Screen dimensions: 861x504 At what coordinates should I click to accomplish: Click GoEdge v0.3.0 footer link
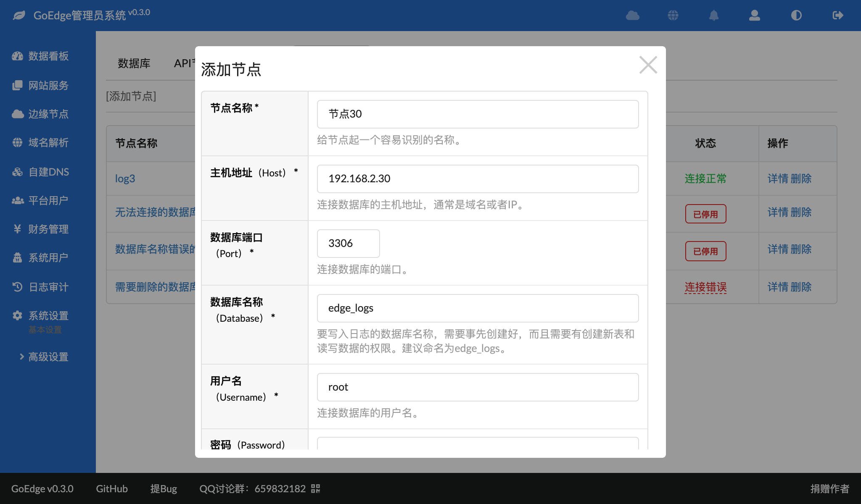pos(42,488)
